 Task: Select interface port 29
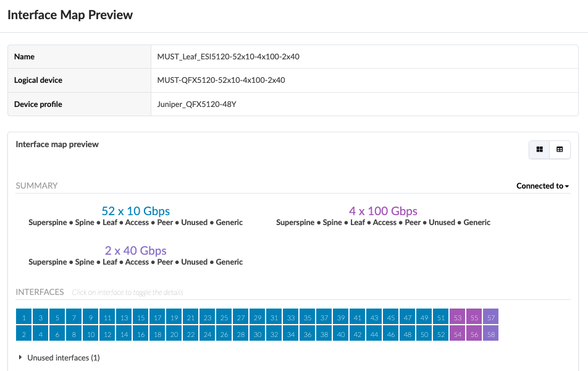[258, 317]
